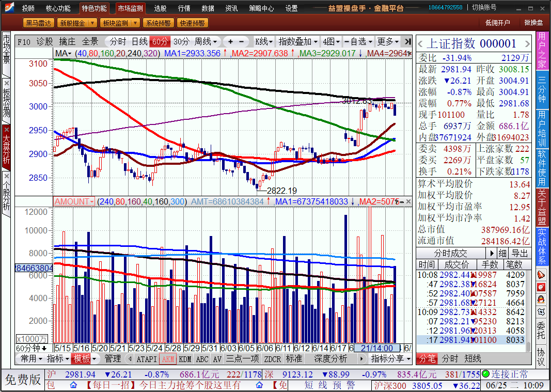Open the QQ penguin icon
This screenshot has width=551, height=392.
pyautogui.click(x=541, y=299)
